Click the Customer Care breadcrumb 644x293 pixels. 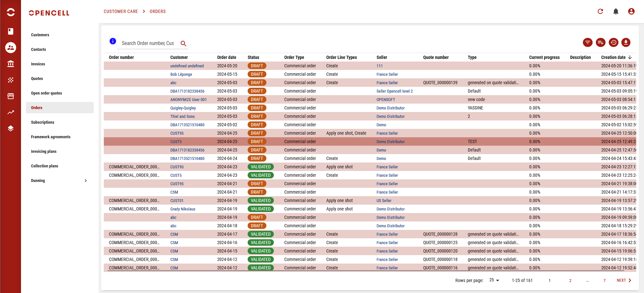121,11
